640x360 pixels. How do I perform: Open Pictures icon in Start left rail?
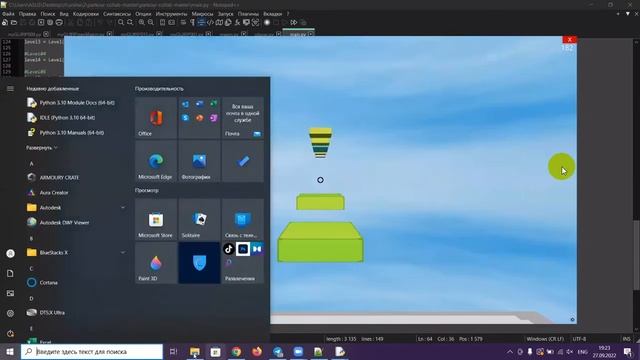[11, 293]
